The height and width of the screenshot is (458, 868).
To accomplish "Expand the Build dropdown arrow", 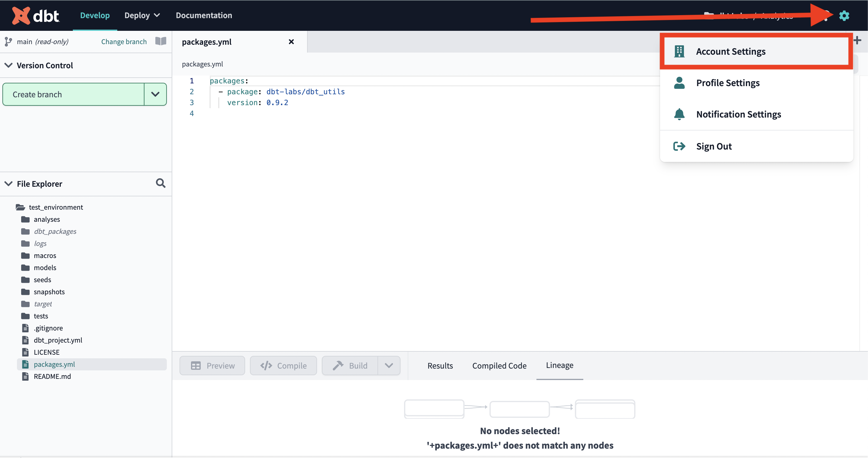I will point(389,365).
